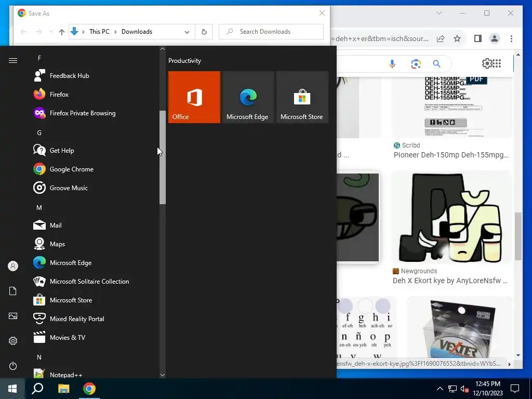Toggle Chrome's side panel
The image size is (532, 399).
click(478, 38)
